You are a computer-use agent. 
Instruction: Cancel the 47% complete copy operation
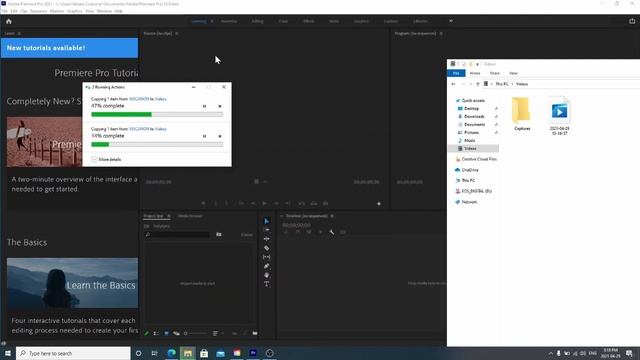220,106
